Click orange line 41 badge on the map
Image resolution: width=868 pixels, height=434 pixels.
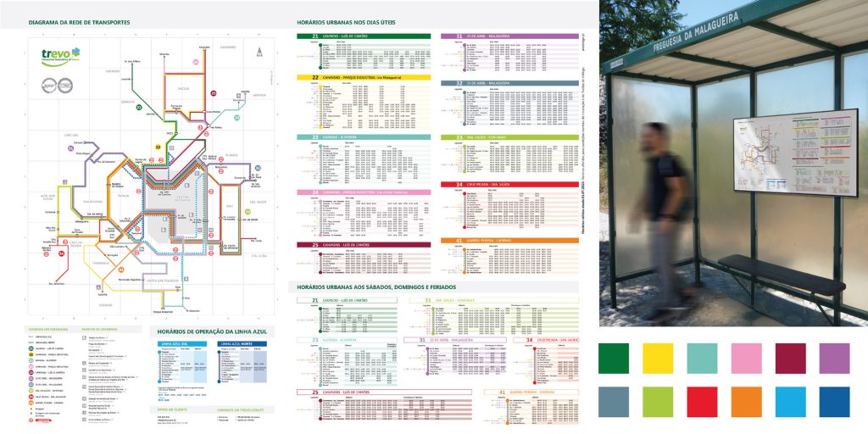[121, 270]
